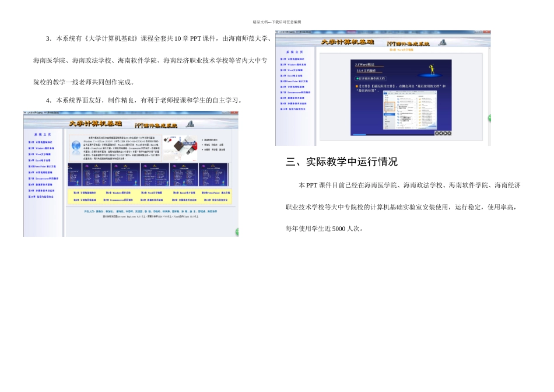This screenshot has width=554, height=392.
Task: Click heading 三、实际教学中运行情况
Action: click(x=342, y=162)
